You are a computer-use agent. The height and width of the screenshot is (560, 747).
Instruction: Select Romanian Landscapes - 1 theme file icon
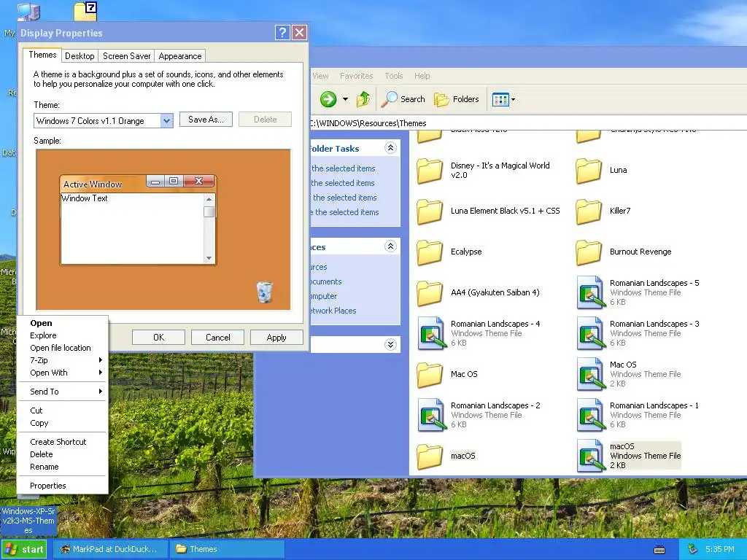coord(590,415)
